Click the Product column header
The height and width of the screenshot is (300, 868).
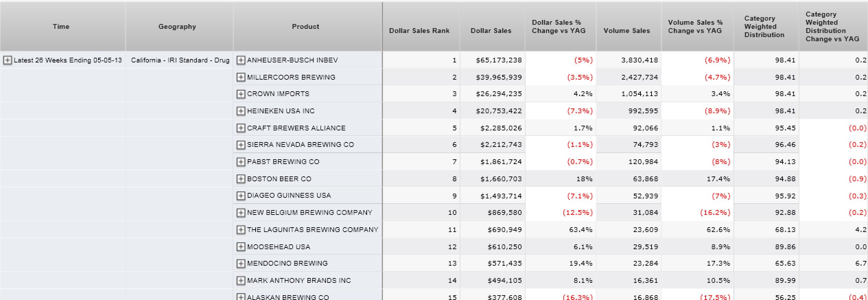[x=308, y=27]
